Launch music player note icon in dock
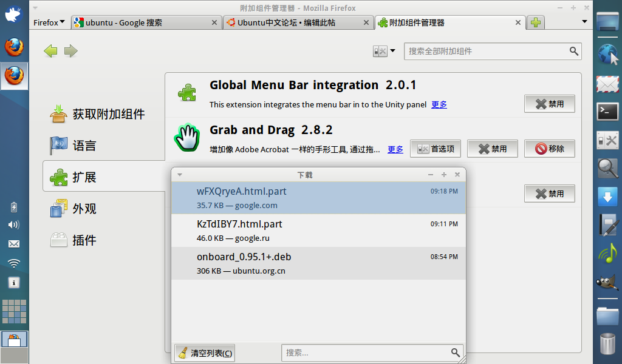The width and height of the screenshot is (622, 364). (607, 254)
